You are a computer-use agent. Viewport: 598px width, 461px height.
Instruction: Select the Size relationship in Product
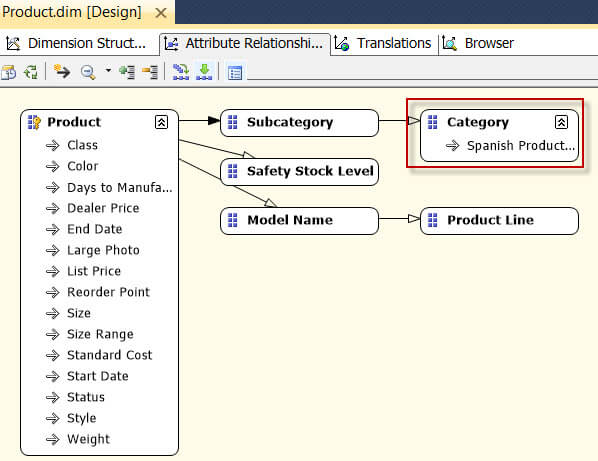point(79,313)
